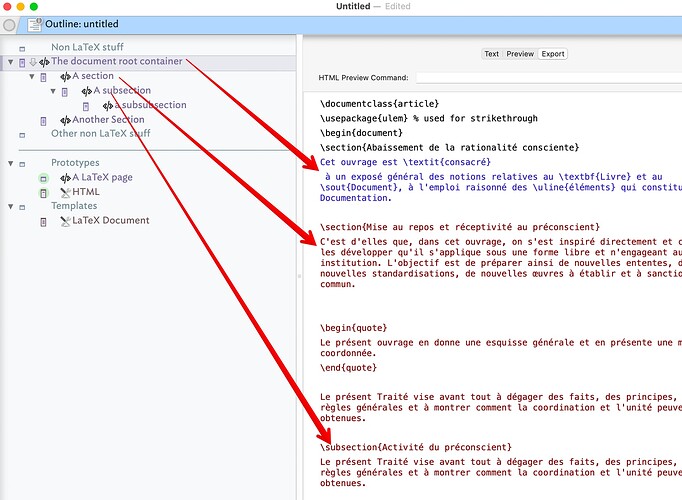This screenshot has height=500, width=682.
Task: Click the outline document icon in tab bar
Action: (x=35, y=24)
